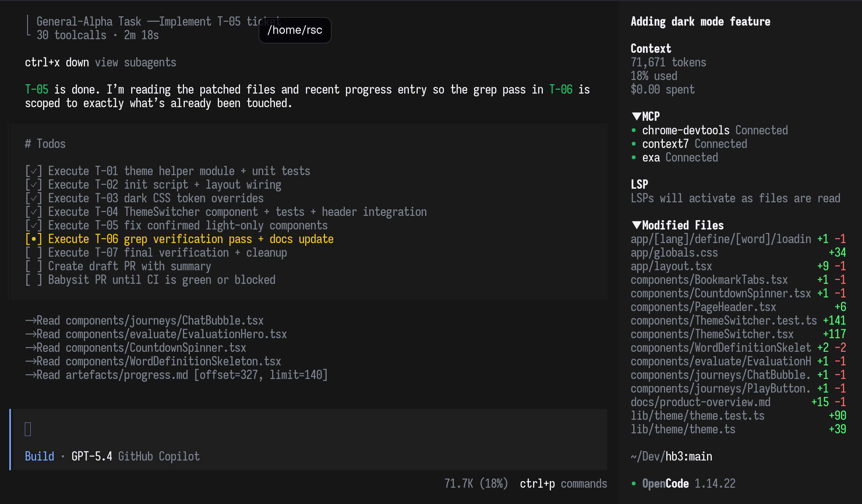Click the green dot next to exa
Viewport: 862px width, 504px height.
(x=634, y=158)
